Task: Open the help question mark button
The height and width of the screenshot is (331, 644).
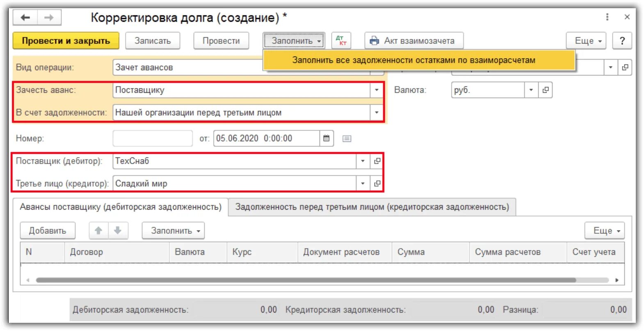Action: pos(622,41)
